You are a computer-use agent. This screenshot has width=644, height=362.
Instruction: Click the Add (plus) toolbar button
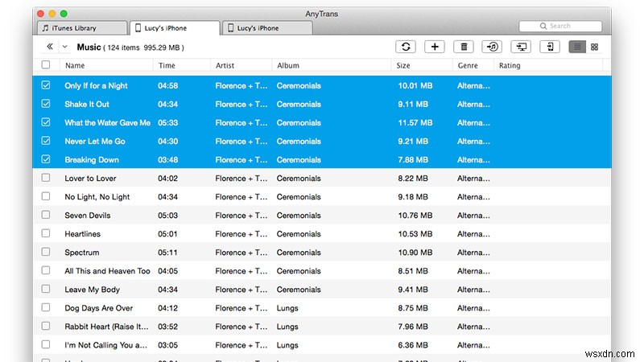tap(435, 47)
